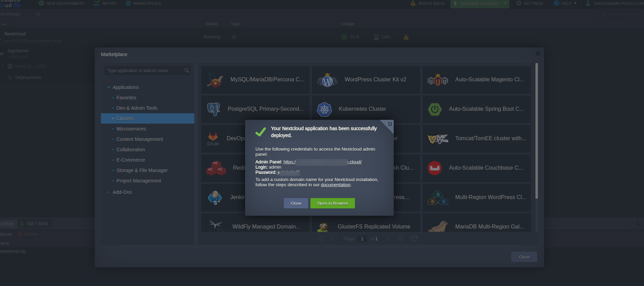This screenshot has height=286, width=644.
Task: Collapse the Applications tree section
Action: pos(109,88)
